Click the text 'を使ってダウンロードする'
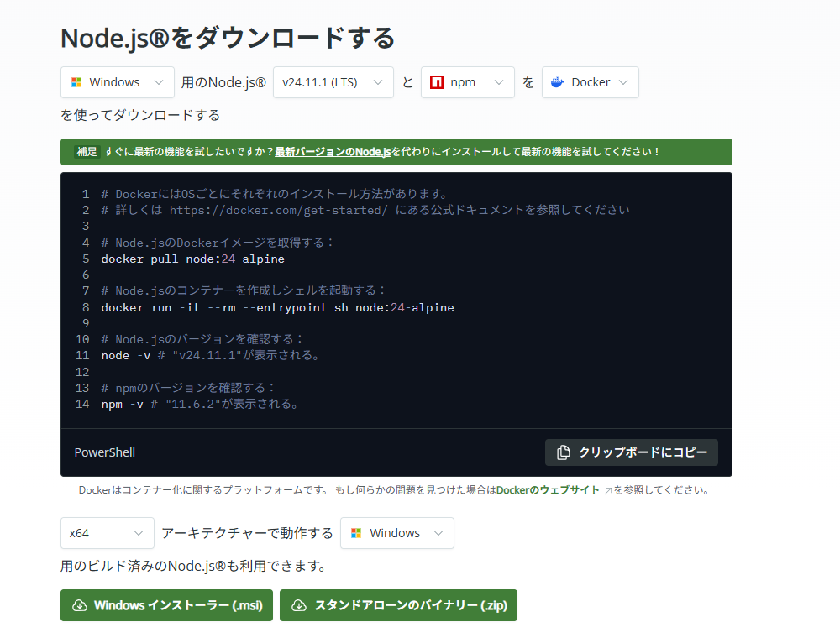The height and width of the screenshot is (638, 840). [140, 116]
